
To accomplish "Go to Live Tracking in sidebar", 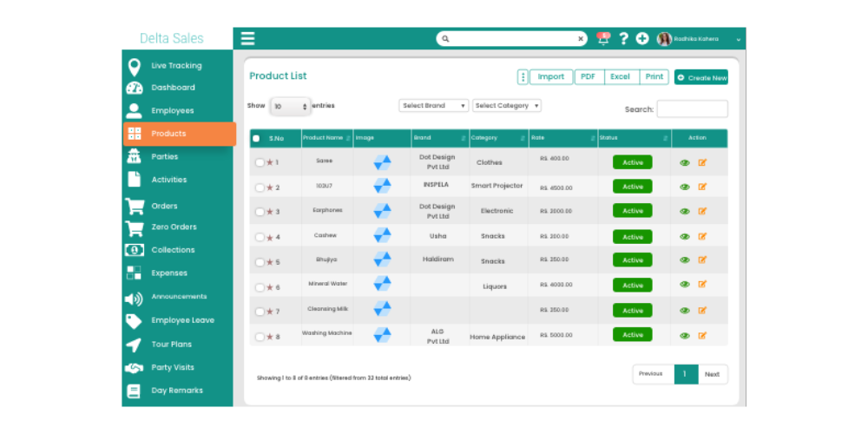I will 177,66.
